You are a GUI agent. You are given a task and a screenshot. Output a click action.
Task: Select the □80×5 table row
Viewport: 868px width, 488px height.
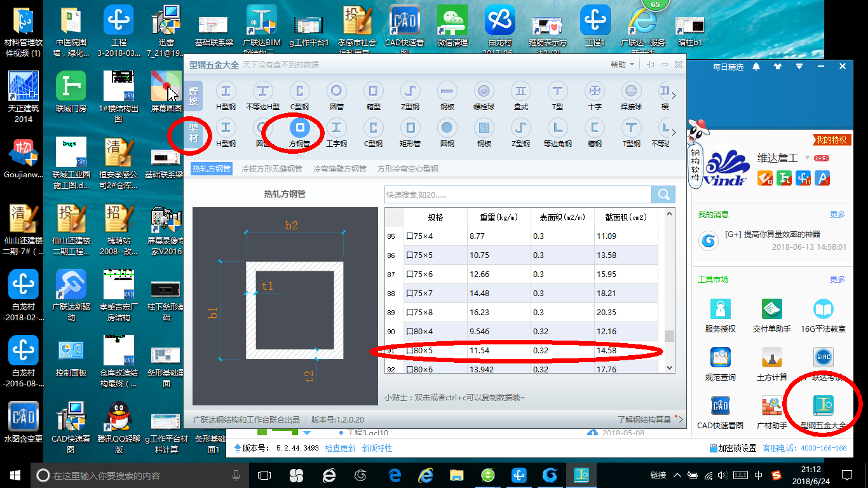[521, 351]
